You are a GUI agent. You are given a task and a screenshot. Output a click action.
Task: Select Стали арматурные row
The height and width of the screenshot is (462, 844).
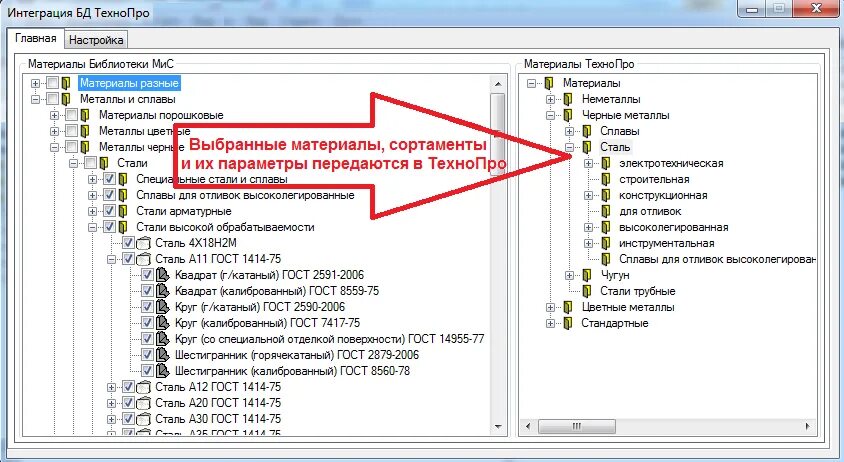(x=184, y=211)
